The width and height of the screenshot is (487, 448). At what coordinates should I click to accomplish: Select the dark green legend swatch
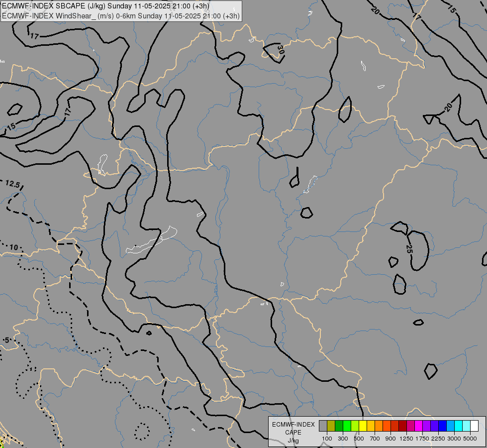[x=339, y=426]
